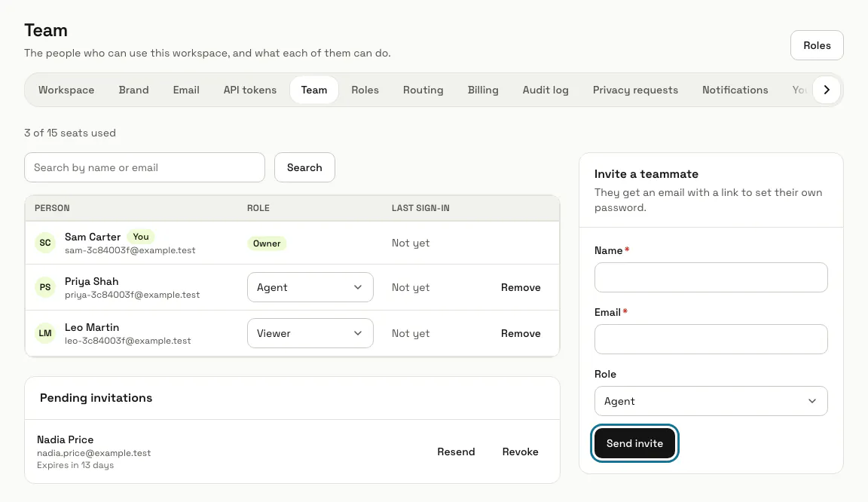
Task: Click the invite Email input field
Action: point(711,339)
